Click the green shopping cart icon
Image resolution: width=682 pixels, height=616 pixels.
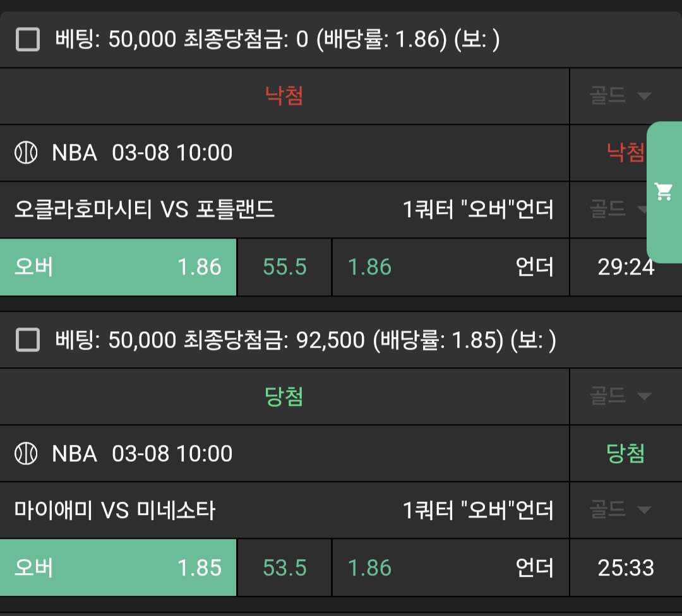[664, 191]
